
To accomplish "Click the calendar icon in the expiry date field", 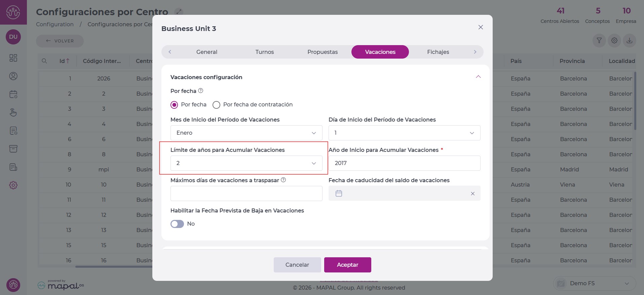I will click(339, 193).
